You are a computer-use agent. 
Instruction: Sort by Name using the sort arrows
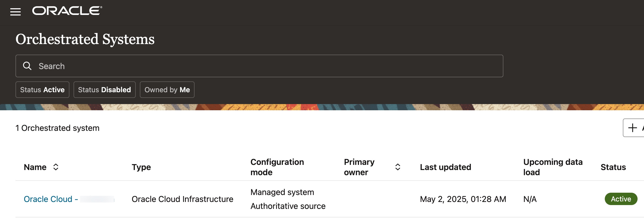56,167
